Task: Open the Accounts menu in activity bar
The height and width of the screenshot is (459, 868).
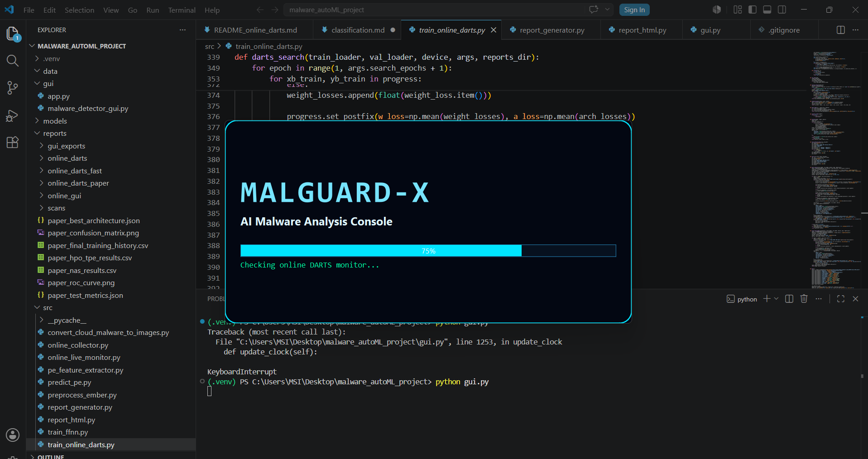Action: coord(13,435)
